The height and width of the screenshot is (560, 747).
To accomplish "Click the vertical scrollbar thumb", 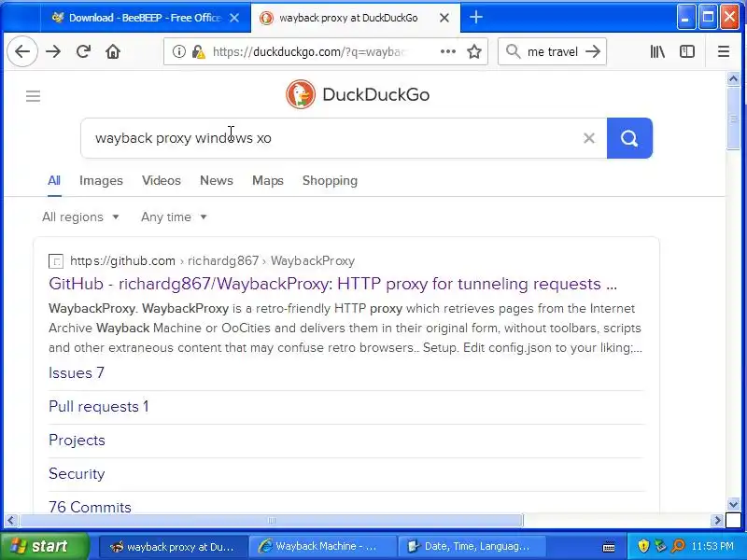I will pos(733,119).
